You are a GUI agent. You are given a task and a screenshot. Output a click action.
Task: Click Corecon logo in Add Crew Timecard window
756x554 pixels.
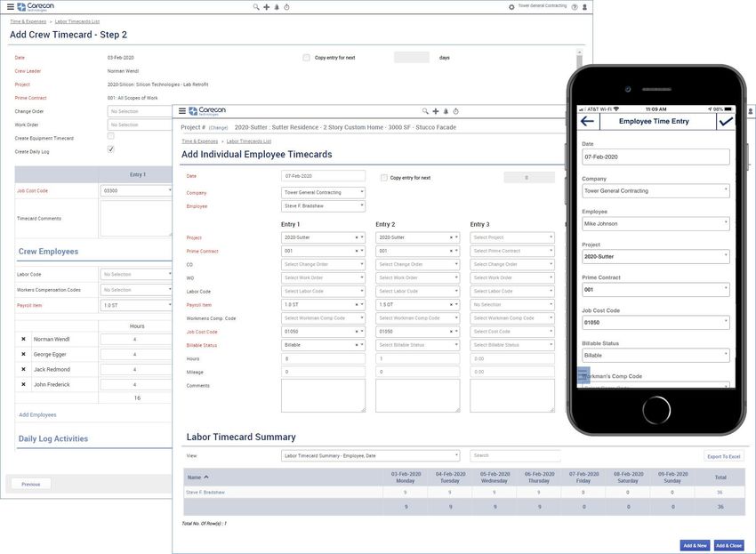click(x=36, y=7)
